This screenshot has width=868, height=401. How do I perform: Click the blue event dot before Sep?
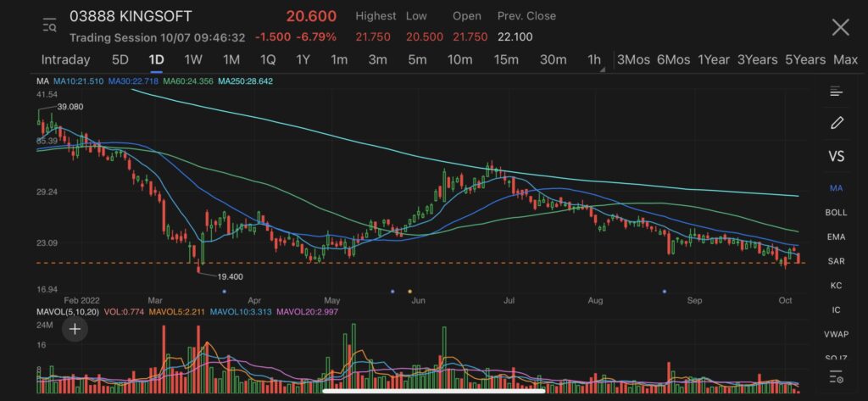pyautogui.click(x=665, y=291)
